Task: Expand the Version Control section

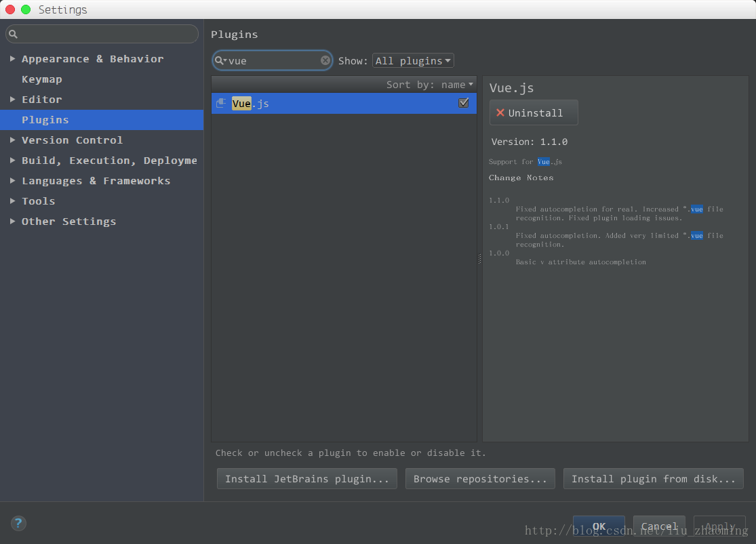Action: coord(12,140)
